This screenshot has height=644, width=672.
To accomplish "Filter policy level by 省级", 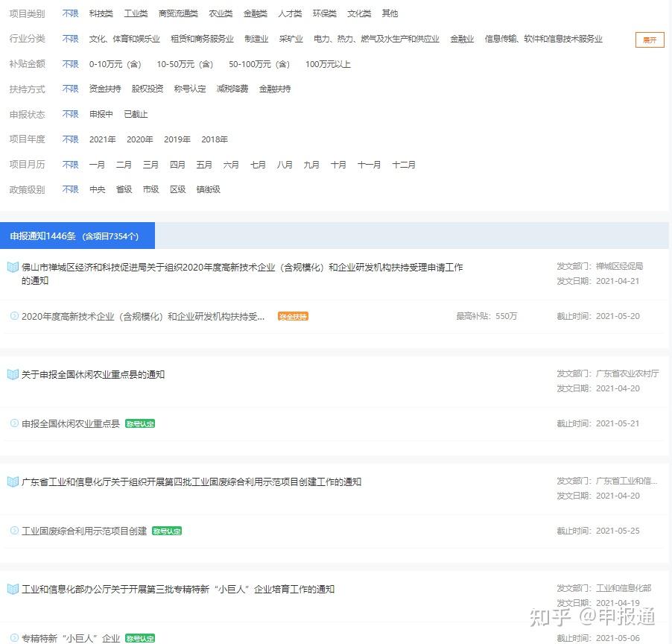I will pyautogui.click(x=124, y=189).
